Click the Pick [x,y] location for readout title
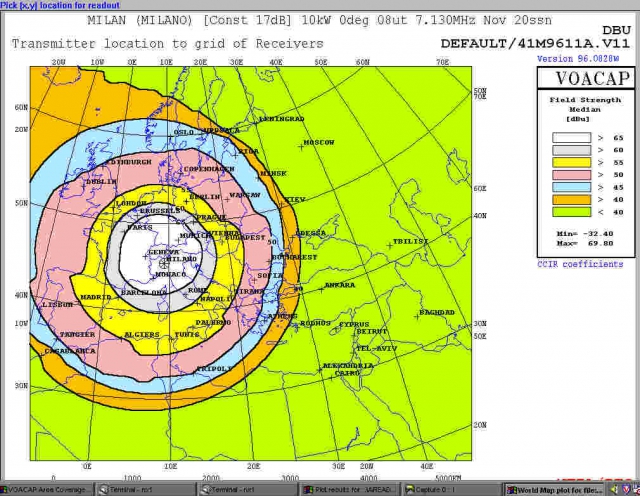This screenshot has width=640, height=496. 60,5
